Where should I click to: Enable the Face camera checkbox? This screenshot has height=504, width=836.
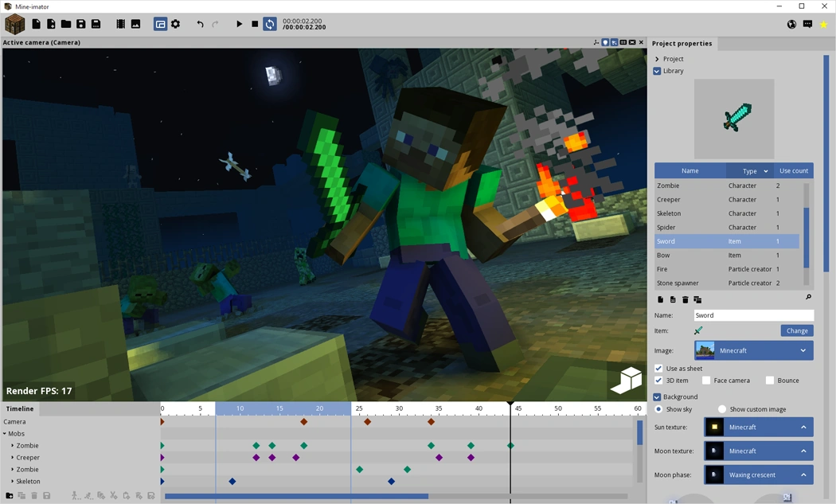[x=706, y=381]
